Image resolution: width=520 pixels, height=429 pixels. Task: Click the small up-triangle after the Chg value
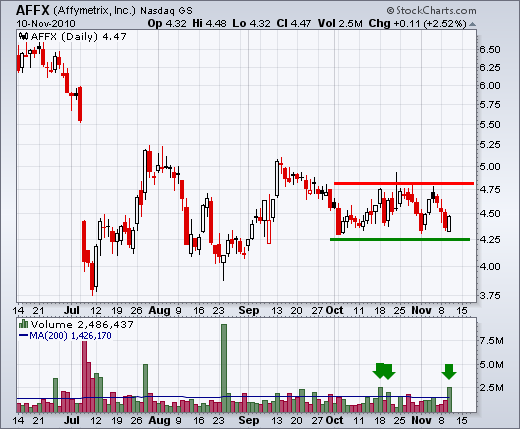coord(472,24)
